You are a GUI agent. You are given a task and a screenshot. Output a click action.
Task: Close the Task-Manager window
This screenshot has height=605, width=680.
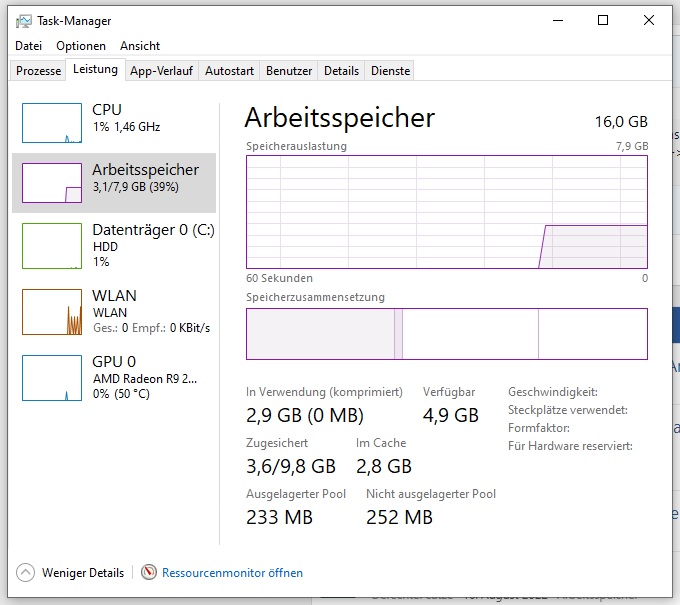pyautogui.click(x=649, y=20)
